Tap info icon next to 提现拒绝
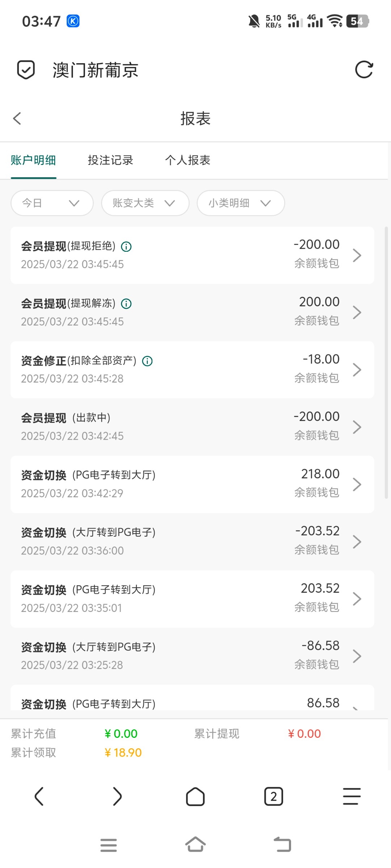Viewport: 391px width, 868px height. (126, 247)
